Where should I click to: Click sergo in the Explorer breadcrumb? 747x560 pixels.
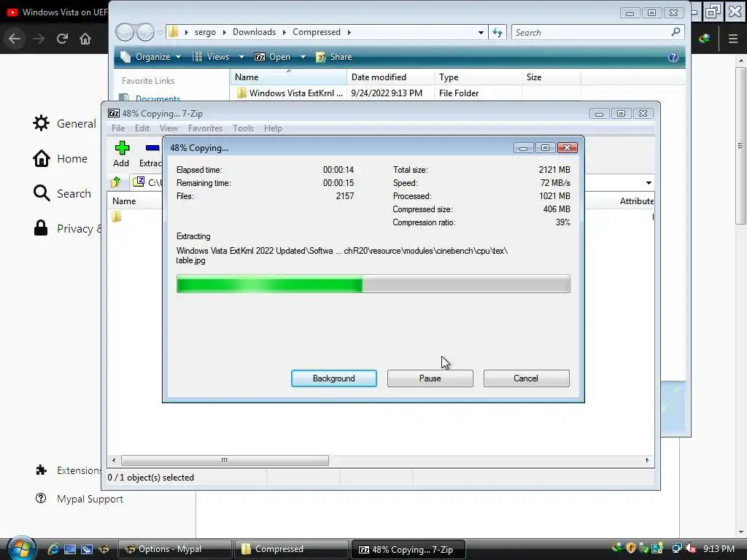pyautogui.click(x=205, y=32)
